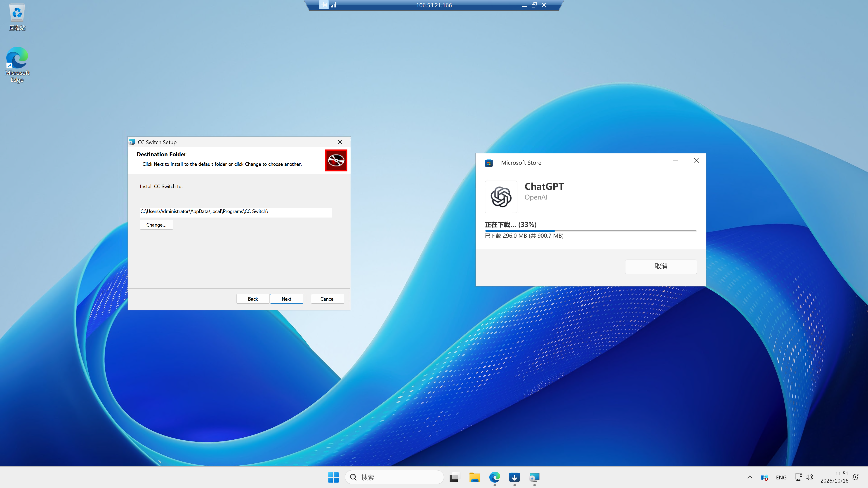Switch the ENG input language indicator
The image size is (868, 488).
tap(781, 478)
